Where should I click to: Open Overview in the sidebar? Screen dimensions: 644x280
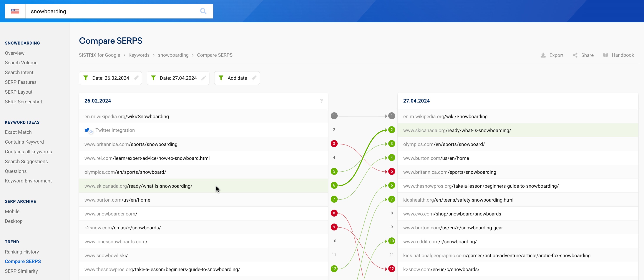tap(15, 53)
